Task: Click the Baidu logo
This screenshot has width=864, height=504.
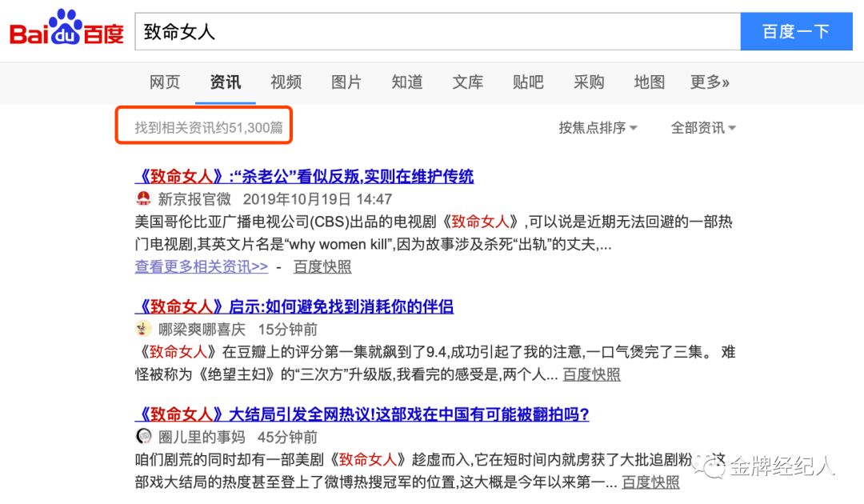Action: tap(66, 27)
